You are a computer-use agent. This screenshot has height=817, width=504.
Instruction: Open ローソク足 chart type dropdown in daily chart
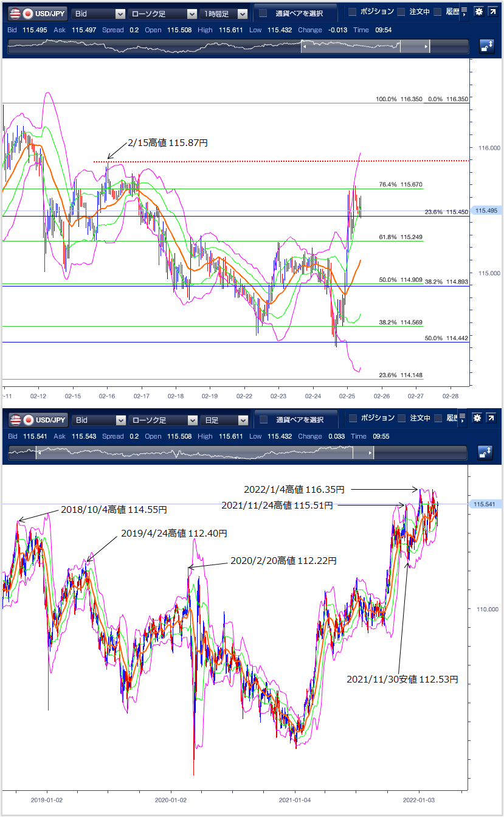click(x=163, y=420)
